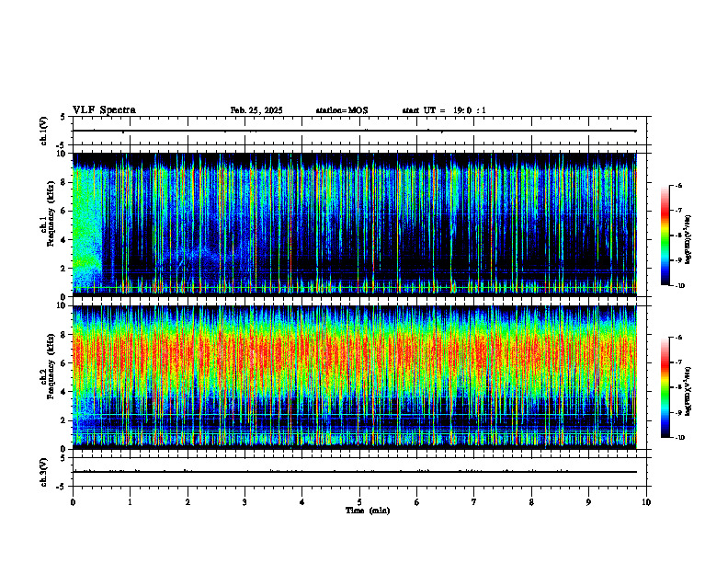Click time axis tick label '3'
728x563 pixels.
click(245, 502)
